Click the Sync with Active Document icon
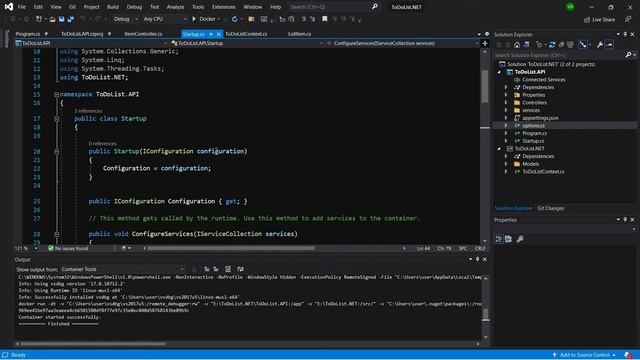640x360 pixels. [x=552, y=44]
